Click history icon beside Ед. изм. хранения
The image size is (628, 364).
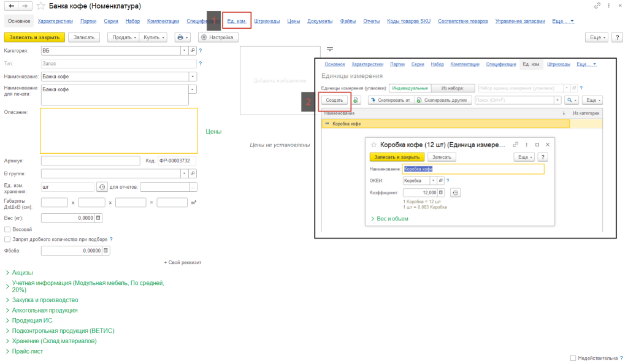[102, 187]
